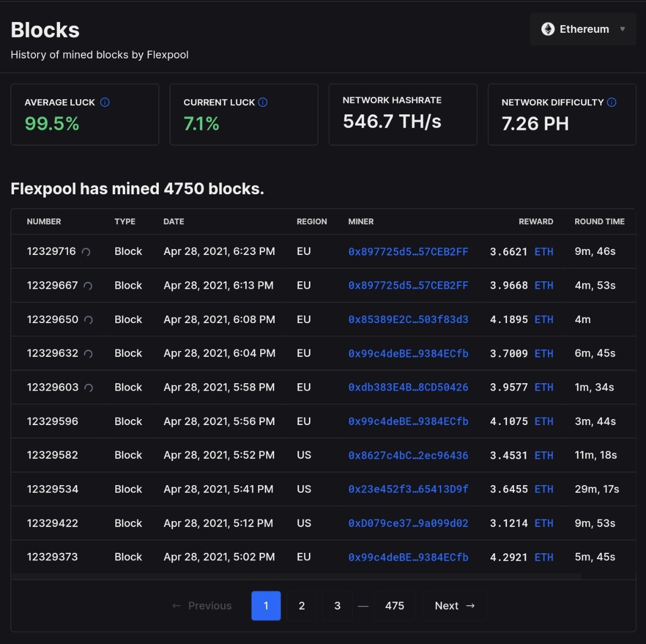The image size is (646, 644).
Task: Click the DATE column header
Action: 174,222
